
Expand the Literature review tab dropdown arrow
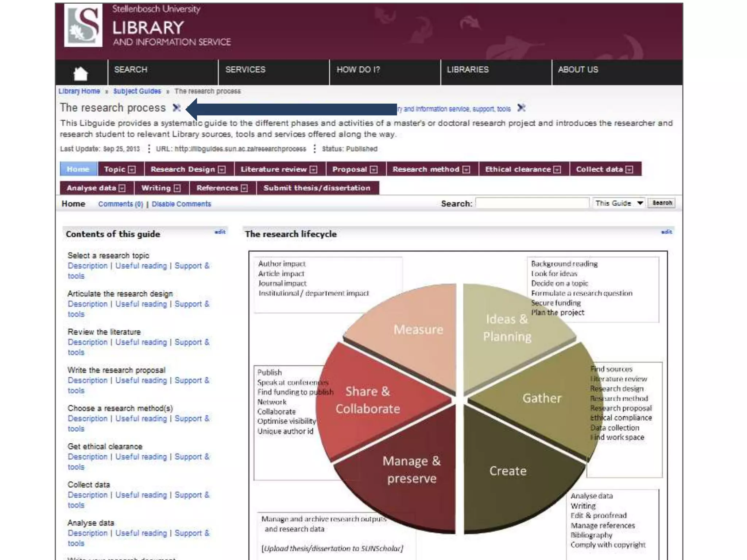313,170
